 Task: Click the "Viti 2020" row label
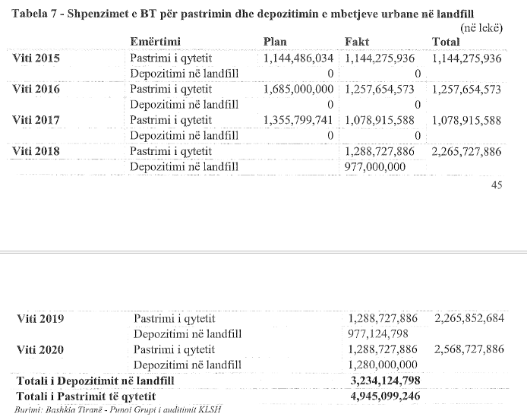coord(40,349)
